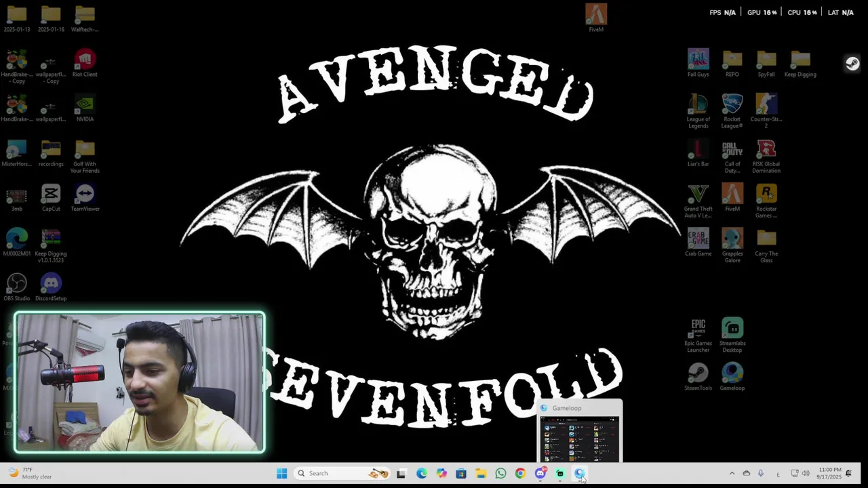Viewport: 868px width, 488px height.
Task: Open the volume control in the tray
Action: click(806, 474)
